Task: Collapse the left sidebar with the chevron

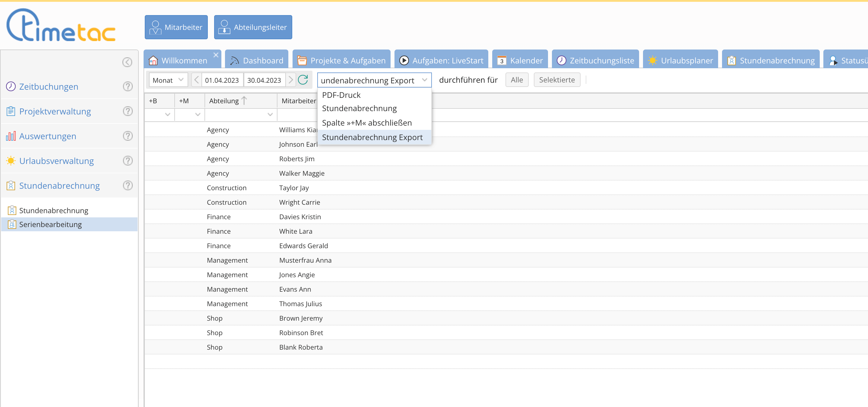Action: point(127,62)
